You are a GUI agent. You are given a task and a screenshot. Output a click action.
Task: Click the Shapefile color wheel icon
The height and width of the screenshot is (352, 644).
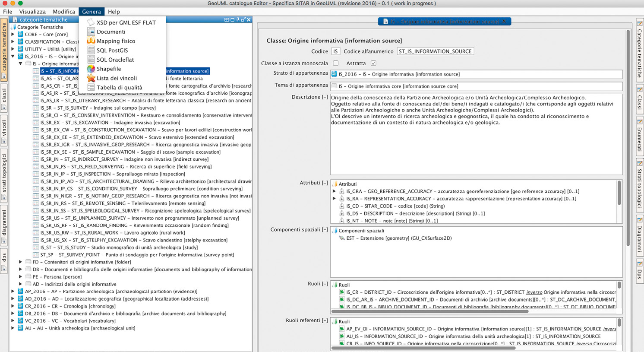(x=91, y=69)
